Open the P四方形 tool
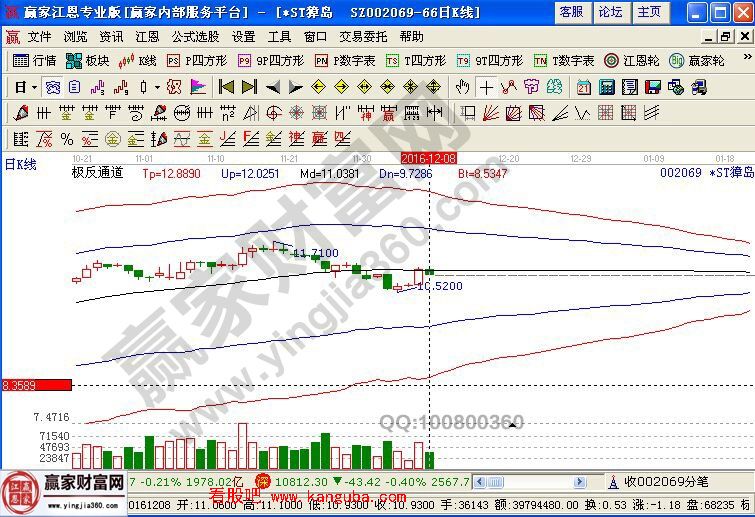The height and width of the screenshot is (517, 755). [196, 61]
